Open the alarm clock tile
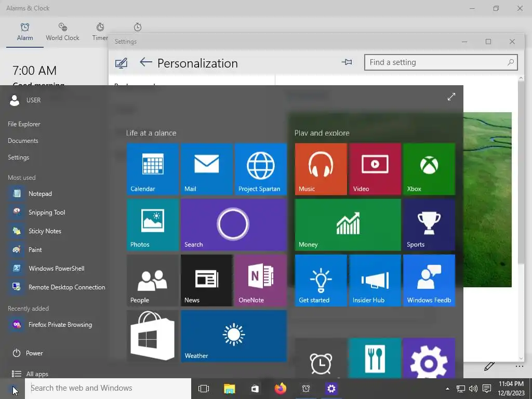 (321, 358)
